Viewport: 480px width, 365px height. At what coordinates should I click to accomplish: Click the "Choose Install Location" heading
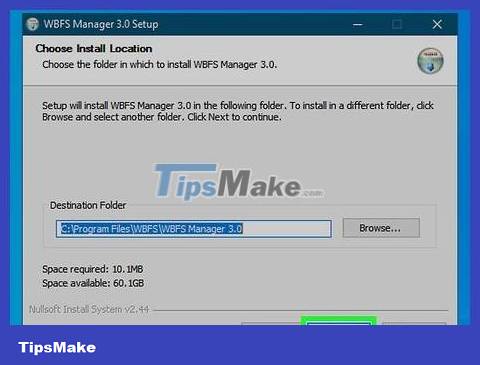tap(94, 49)
